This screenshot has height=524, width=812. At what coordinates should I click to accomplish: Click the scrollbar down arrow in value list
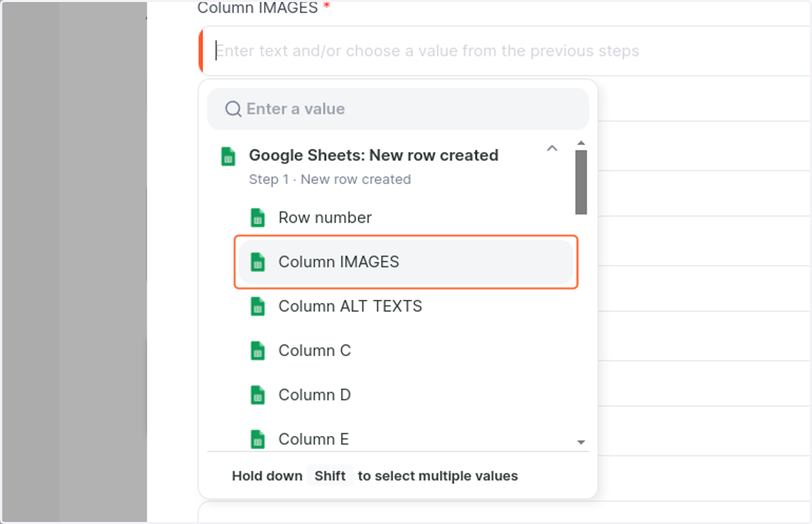(x=581, y=442)
